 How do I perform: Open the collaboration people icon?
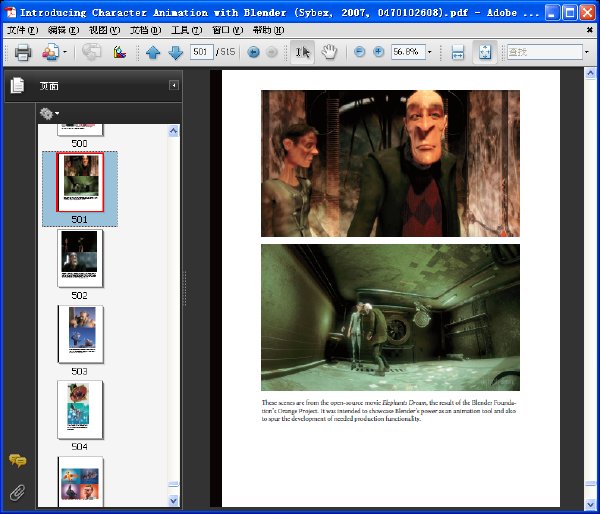[51, 52]
